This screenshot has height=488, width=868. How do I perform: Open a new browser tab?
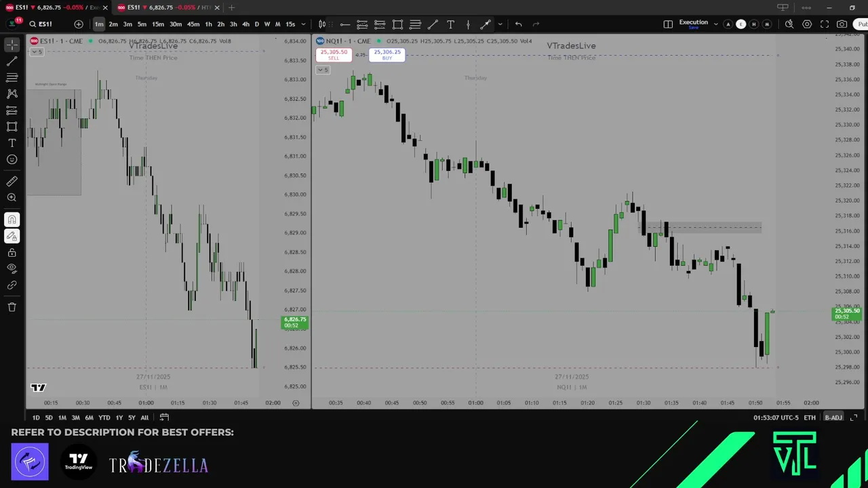tap(231, 7)
